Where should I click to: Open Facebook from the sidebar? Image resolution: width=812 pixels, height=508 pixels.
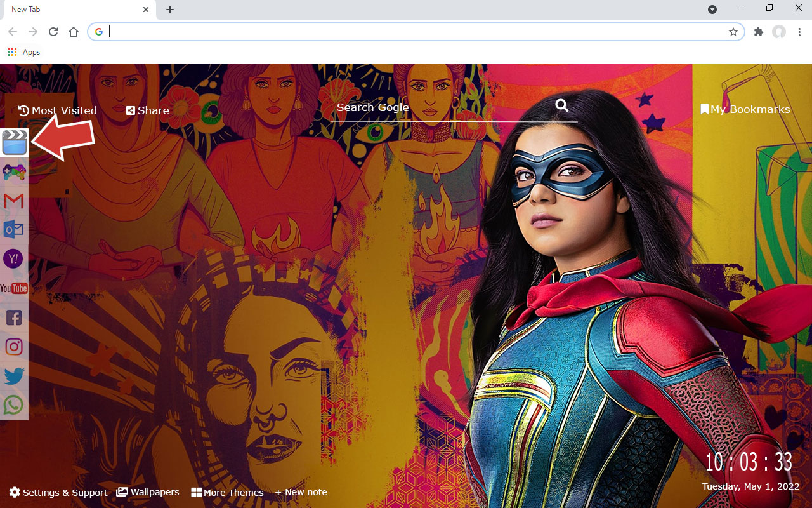click(14, 317)
